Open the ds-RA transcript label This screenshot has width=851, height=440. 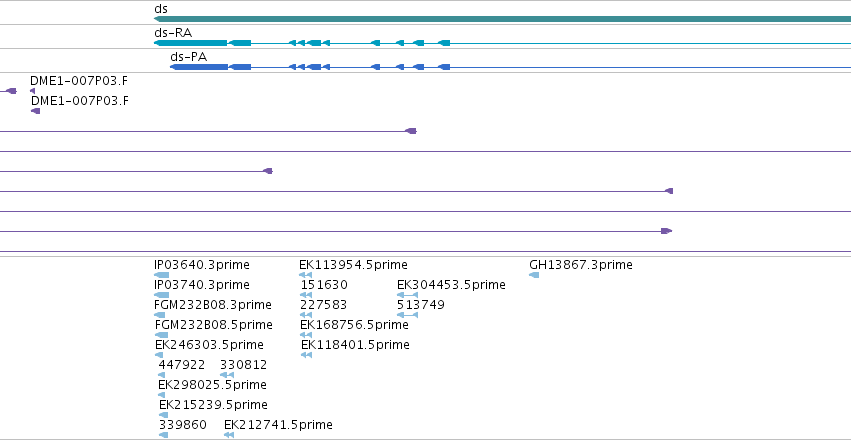tap(173, 33)
